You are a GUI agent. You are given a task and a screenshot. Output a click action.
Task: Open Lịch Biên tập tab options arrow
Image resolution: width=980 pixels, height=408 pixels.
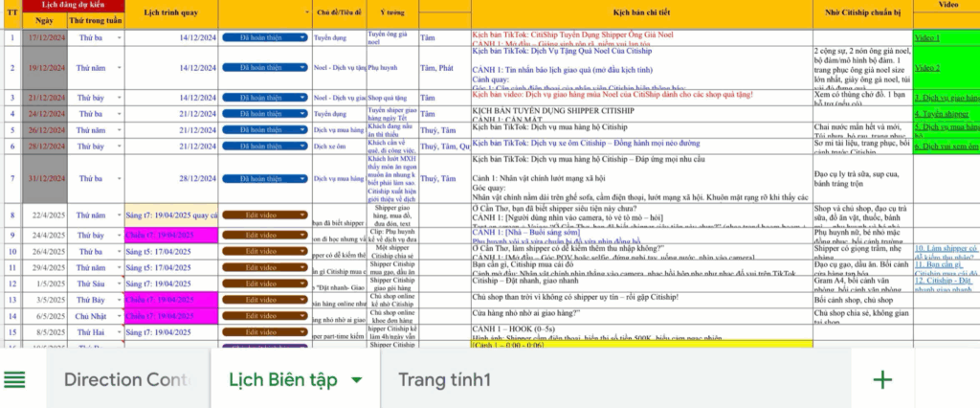(356, 380)
